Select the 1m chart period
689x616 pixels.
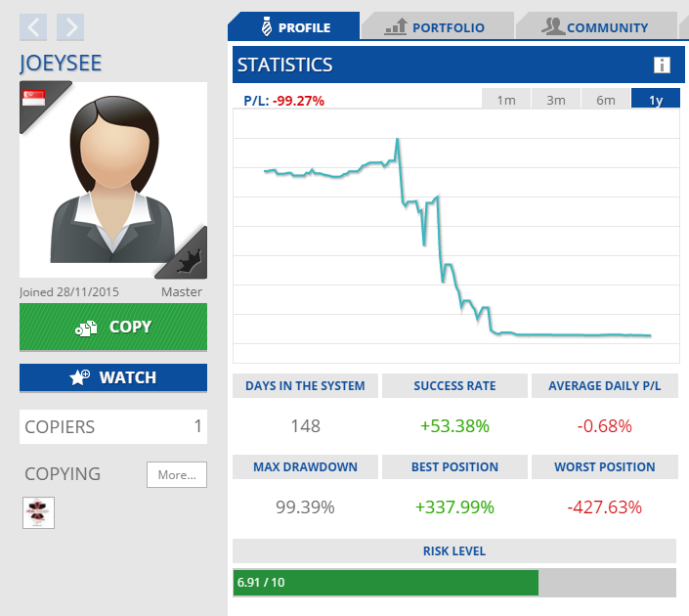[506, 100]
